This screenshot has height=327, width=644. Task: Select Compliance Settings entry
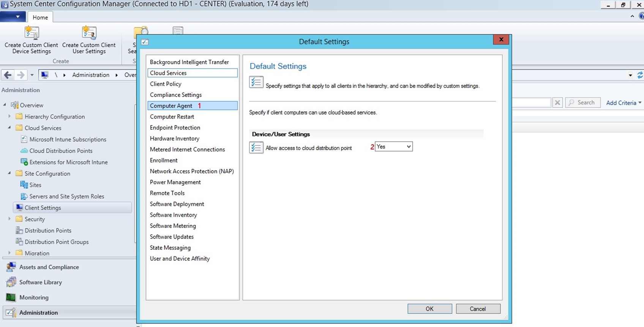tap(193, 95)
